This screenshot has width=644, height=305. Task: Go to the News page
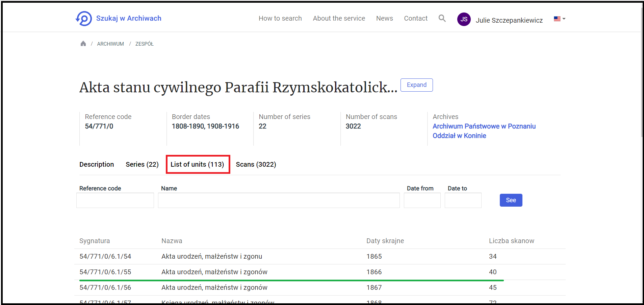coord(384,18)
